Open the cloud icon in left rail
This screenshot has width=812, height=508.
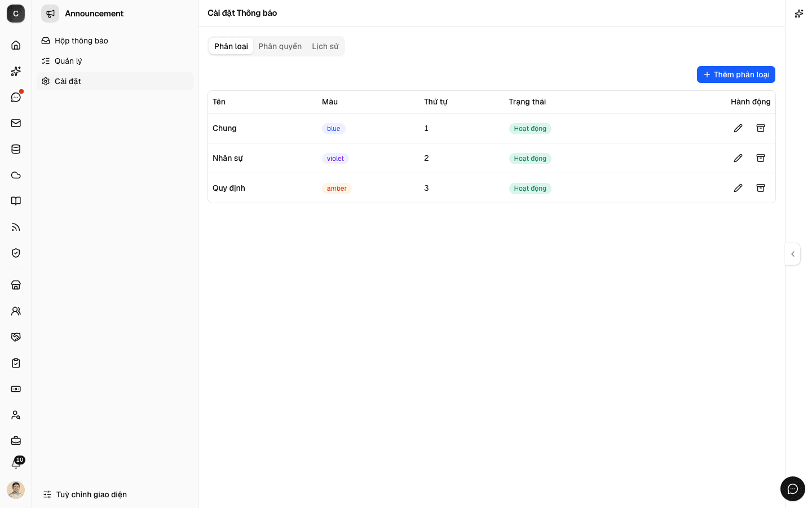(x=16, y=175)
